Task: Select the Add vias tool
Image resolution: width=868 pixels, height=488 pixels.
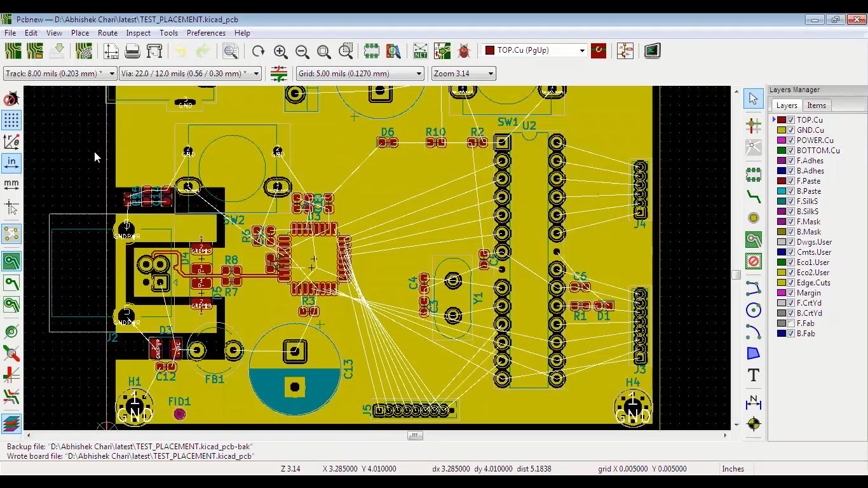Action: (753, 218)
